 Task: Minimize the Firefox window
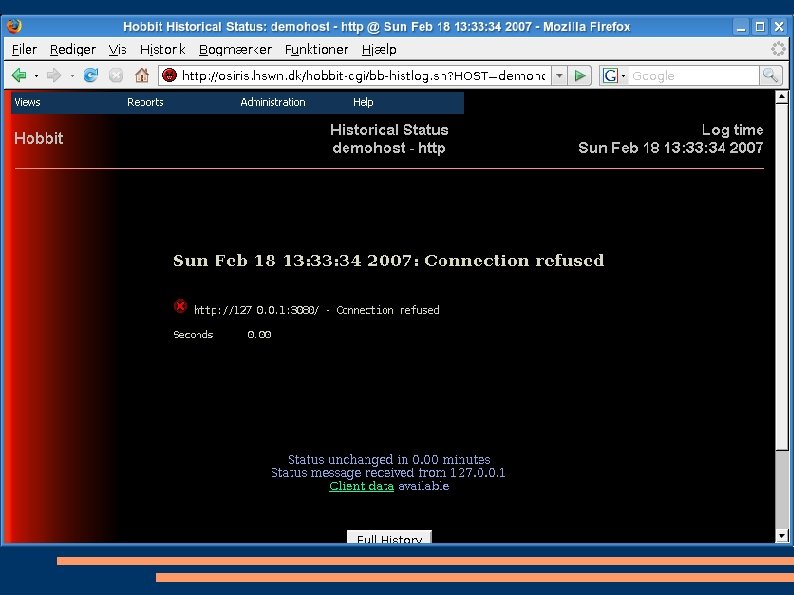tap(741, 27)
